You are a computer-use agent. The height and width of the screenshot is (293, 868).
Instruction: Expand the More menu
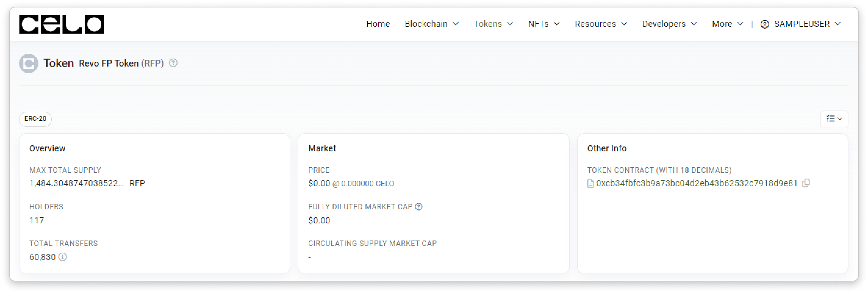(x=727, y=24)
